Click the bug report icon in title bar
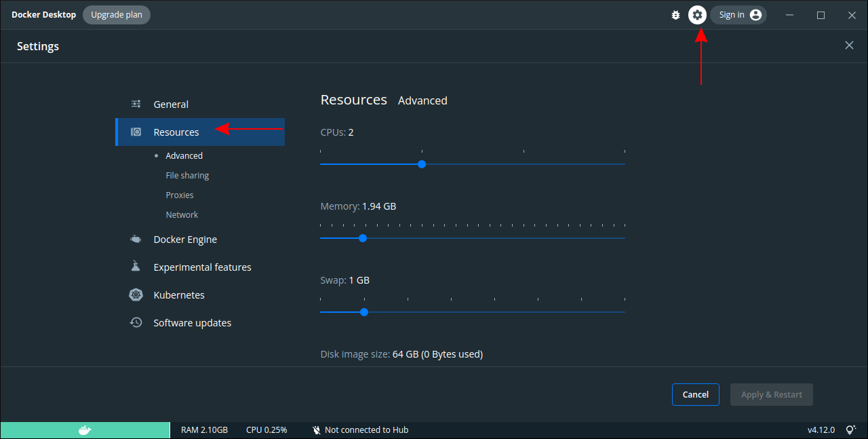This screenshot has width=868, height=439. tap(675, 14)
